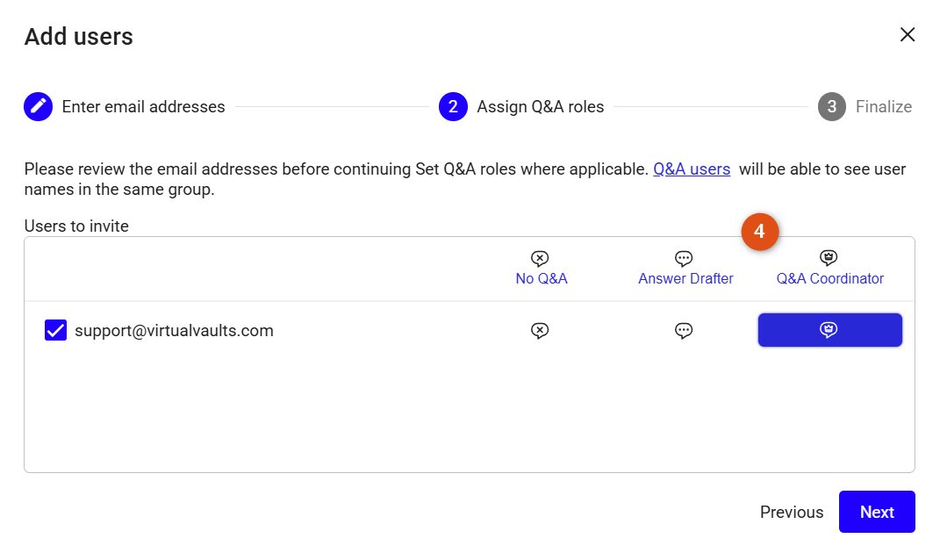
Task: Select Q&A Coordinator role for support@virtualvaults.com
Action: coord(829,330)
